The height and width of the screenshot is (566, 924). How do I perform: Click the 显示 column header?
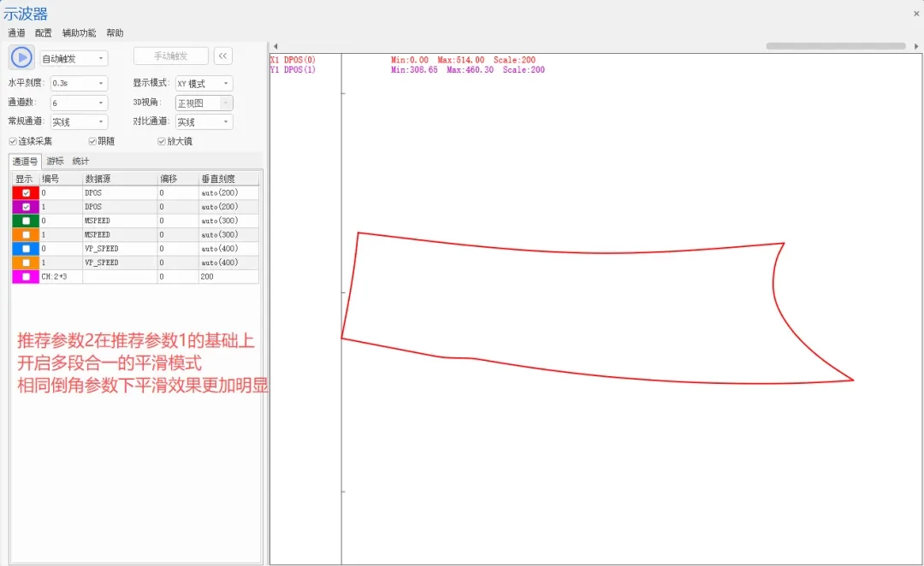pos(25,179)
